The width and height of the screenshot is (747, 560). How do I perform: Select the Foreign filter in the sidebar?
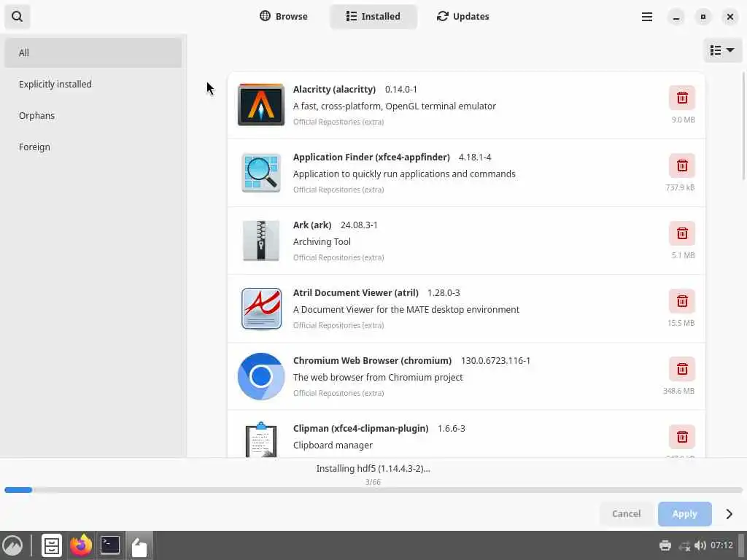(x=93, y=147)
